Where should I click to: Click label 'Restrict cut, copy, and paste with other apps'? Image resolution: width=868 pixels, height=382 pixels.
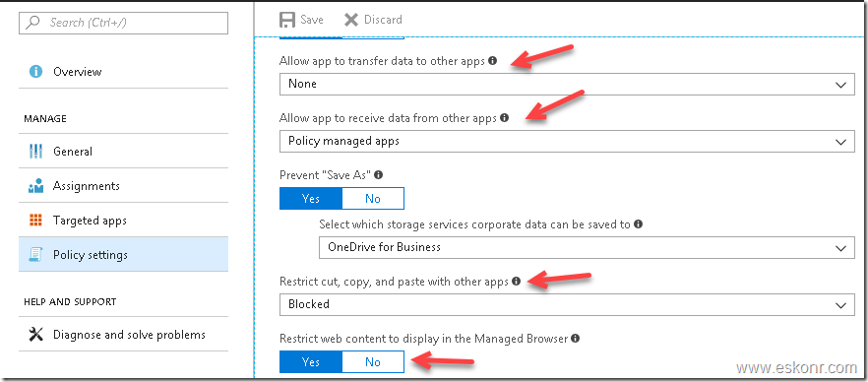394,282
